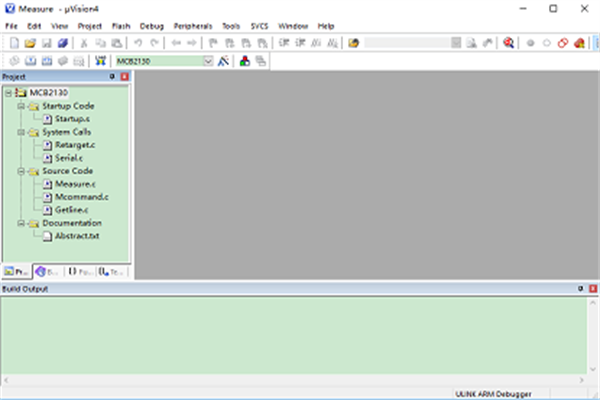Select Getline.c in the project tree
600x400 pixels.
click(72, 210)
